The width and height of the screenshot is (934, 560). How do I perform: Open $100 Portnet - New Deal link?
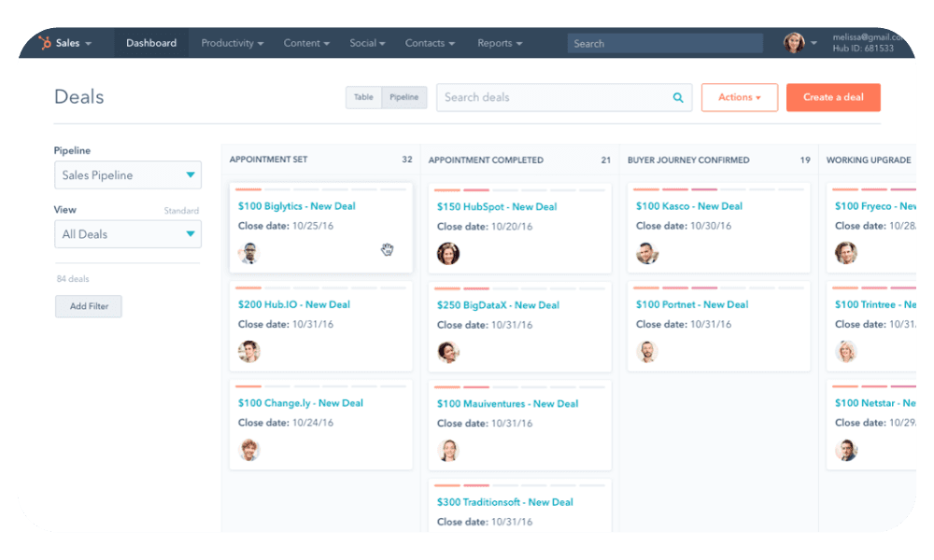coord(692,304)
